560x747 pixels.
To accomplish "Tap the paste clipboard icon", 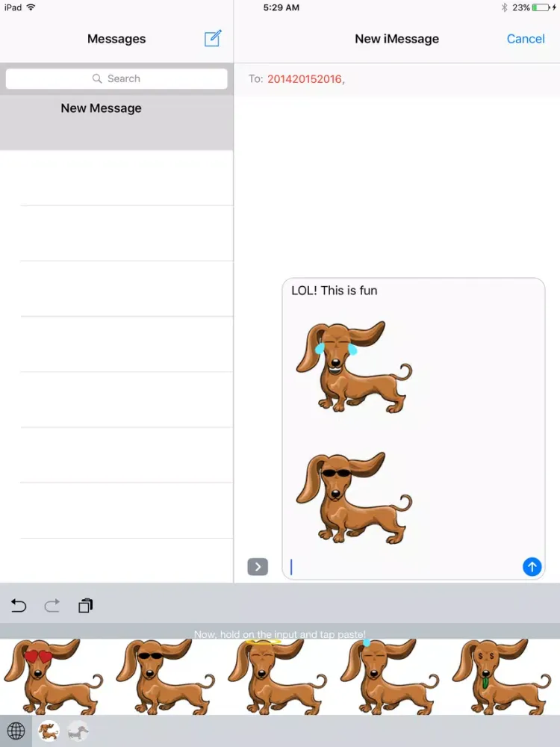I will [85, 606].
